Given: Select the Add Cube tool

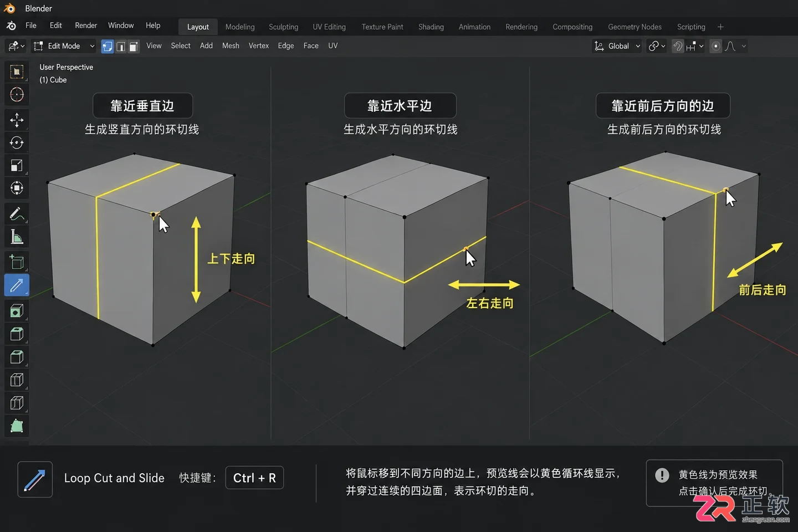Looking at the screenshot, I should (17, 262).
